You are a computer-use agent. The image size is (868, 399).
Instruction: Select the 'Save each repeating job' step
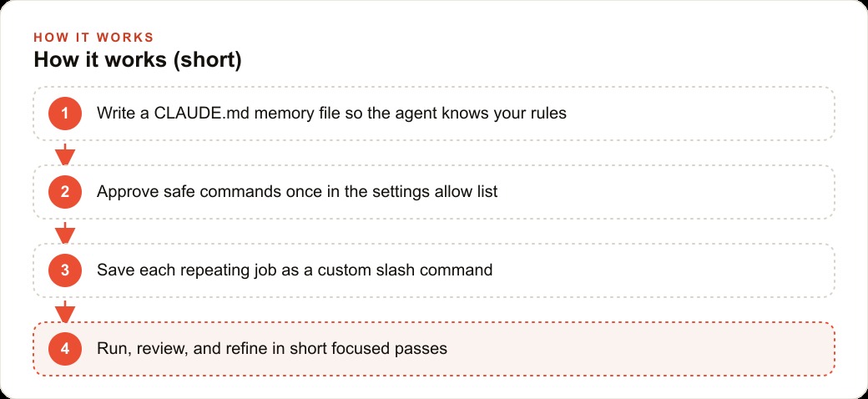(x=434, y=270)
